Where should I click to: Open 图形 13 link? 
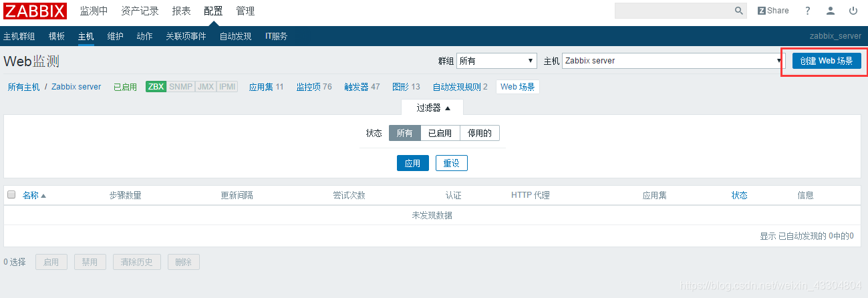coord(406,87)
